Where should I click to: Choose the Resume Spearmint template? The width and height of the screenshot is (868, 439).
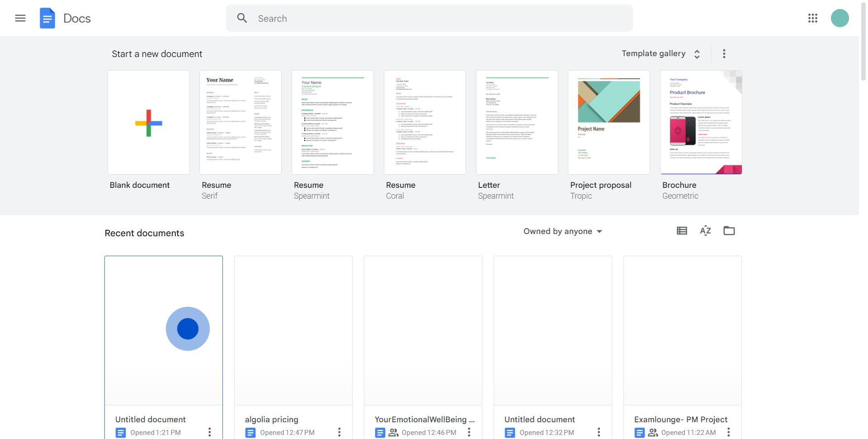point(333,123)
